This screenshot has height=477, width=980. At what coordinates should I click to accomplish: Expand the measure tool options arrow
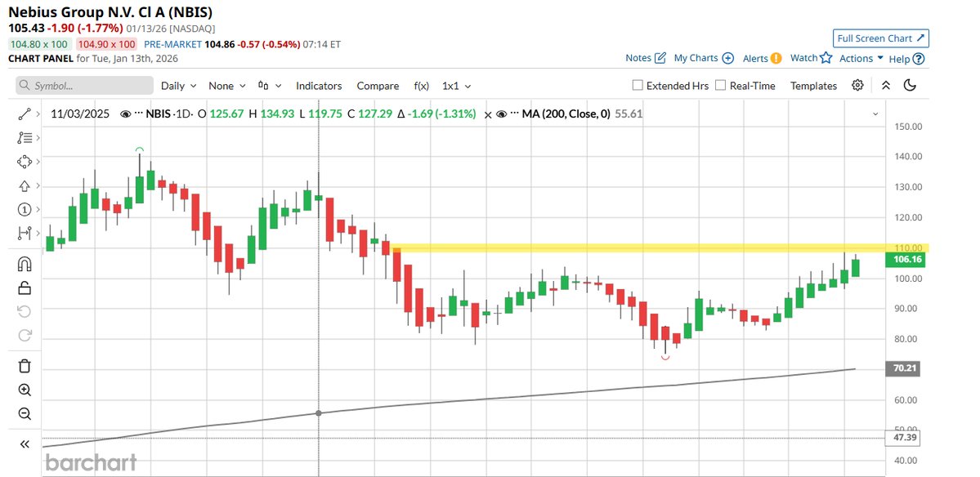coord(38,233)
